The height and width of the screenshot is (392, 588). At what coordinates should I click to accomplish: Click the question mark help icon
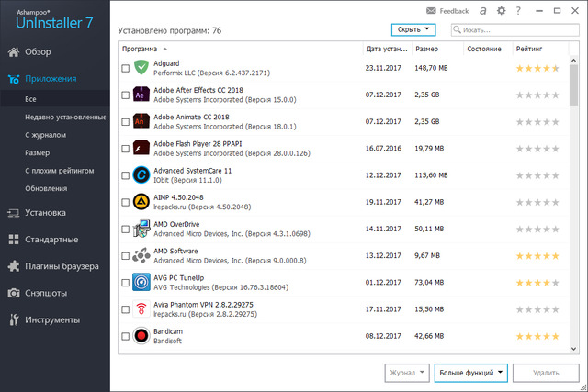pyautogui.click(x=520, y=11)
